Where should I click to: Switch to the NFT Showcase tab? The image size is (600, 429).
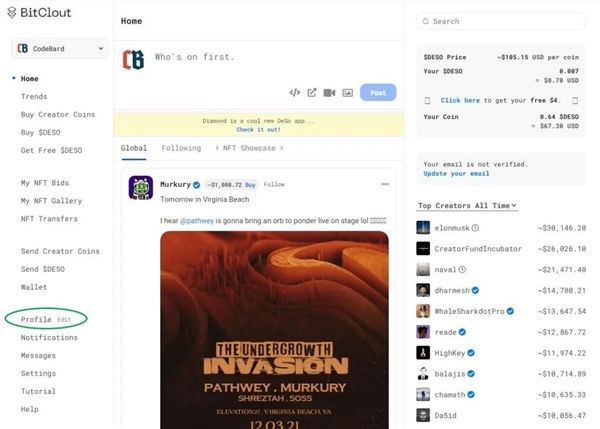point(249,148)
